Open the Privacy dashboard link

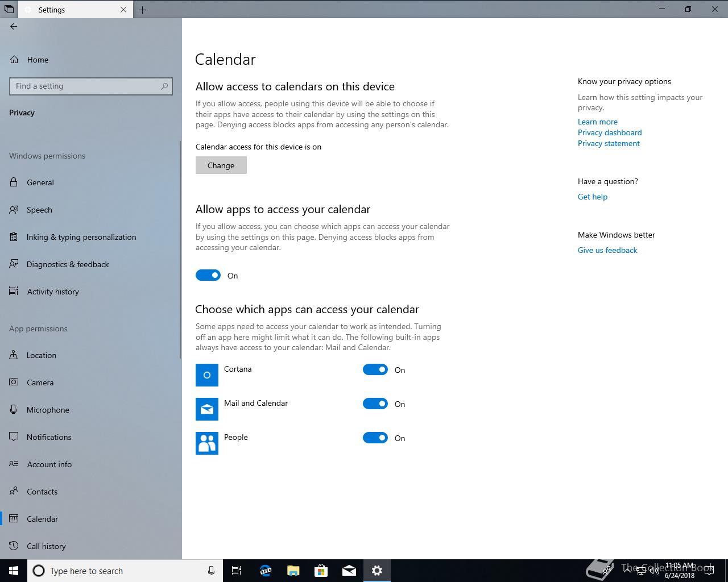[610, 132]
